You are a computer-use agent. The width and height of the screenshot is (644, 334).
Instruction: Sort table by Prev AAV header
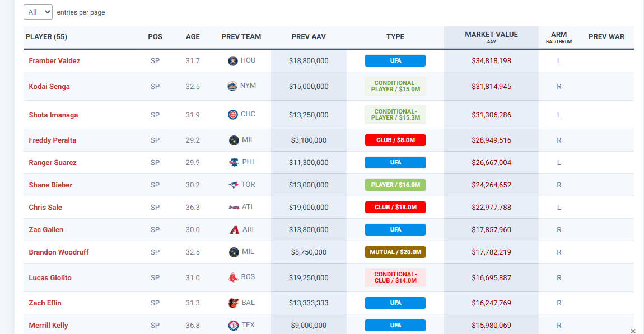click(309, 37)
